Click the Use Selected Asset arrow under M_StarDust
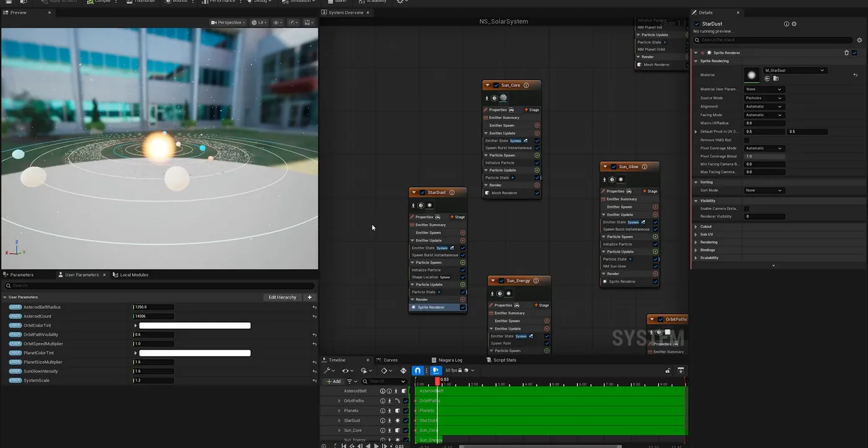Screen dimensions: 868x448 768,79
